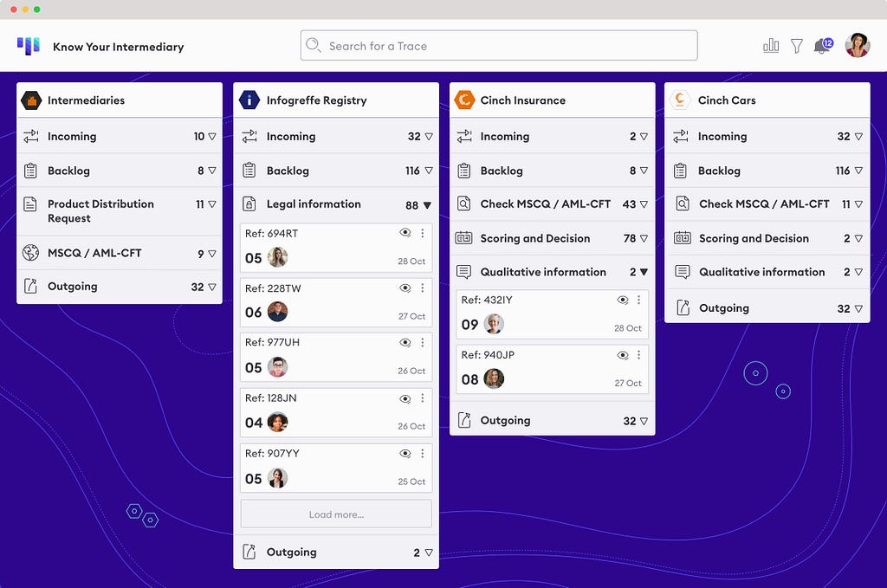The height and width of the screenshot is (588, 887).
Task: Open notifications bell with 12 badge
Action: tap(823, 46)
